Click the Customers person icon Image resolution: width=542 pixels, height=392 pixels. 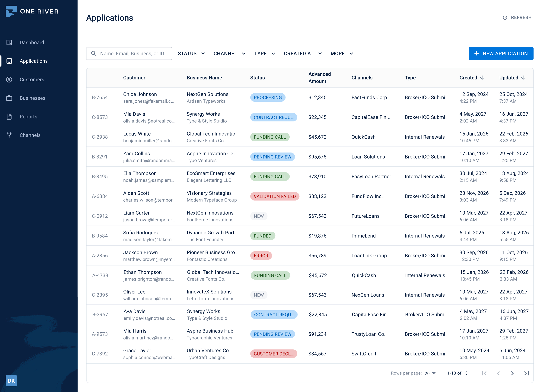(9, 80)
